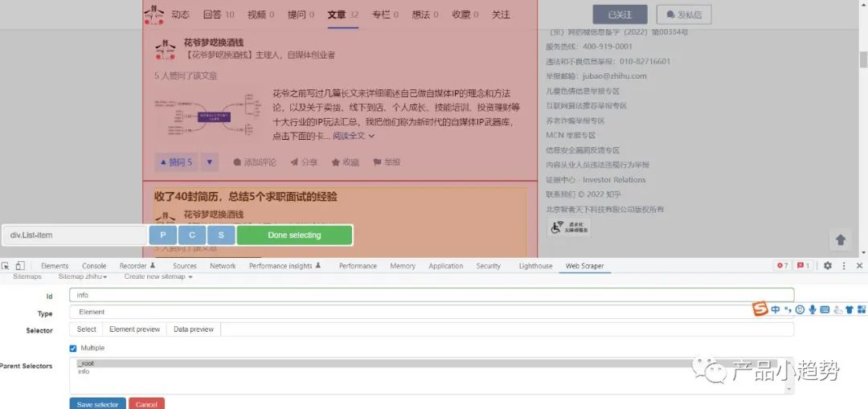This screenshot has width=868, height=409.
Task: Click the S selector button
Action: (222, 235)
